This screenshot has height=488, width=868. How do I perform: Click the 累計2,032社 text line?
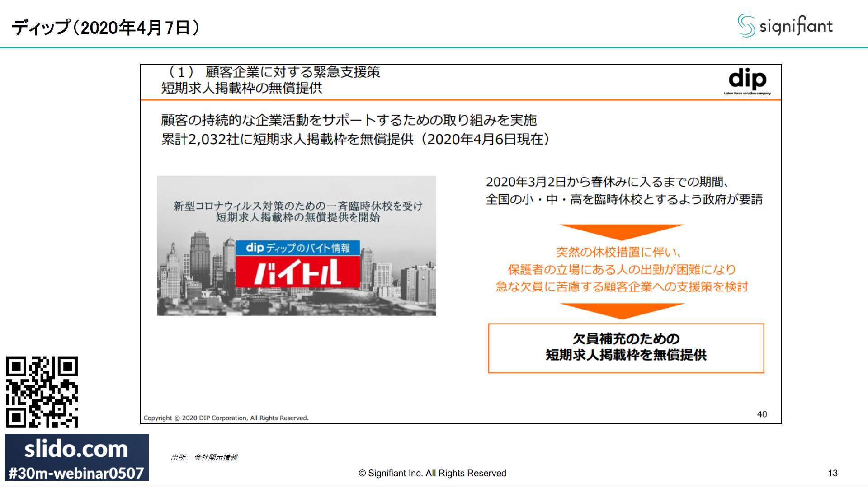coord(355,139)
